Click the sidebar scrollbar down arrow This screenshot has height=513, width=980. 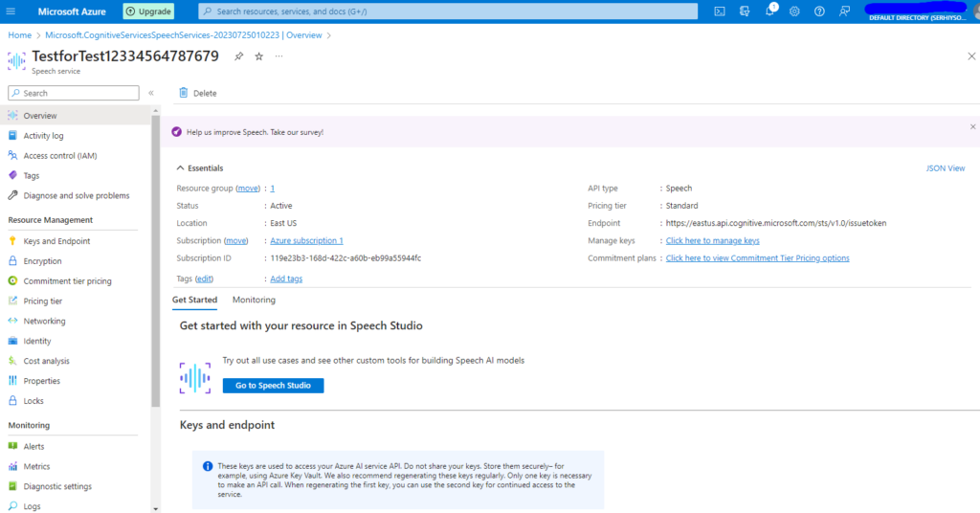156,508
